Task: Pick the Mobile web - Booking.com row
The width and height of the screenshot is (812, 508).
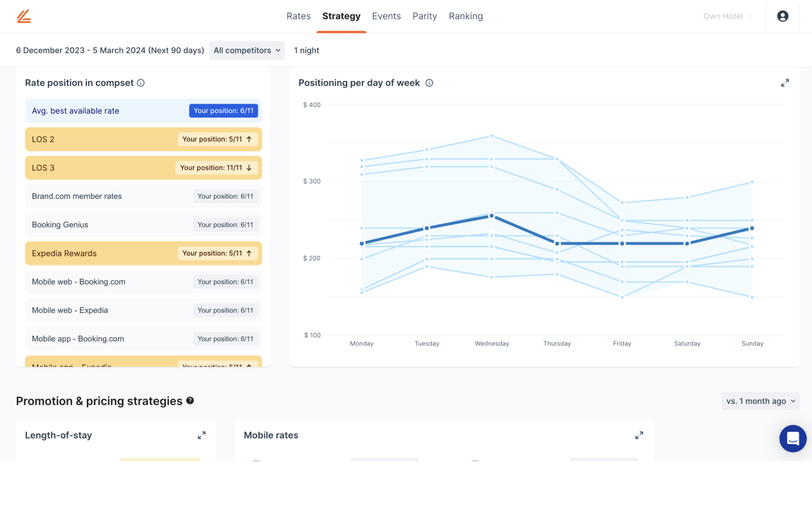Action: tap(143, 282)
